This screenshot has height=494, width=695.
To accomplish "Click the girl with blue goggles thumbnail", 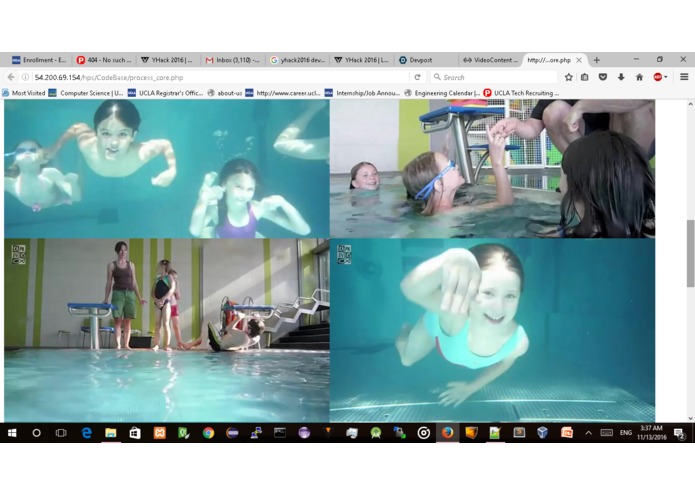I will pyautogui.click(x=492, y=169).
